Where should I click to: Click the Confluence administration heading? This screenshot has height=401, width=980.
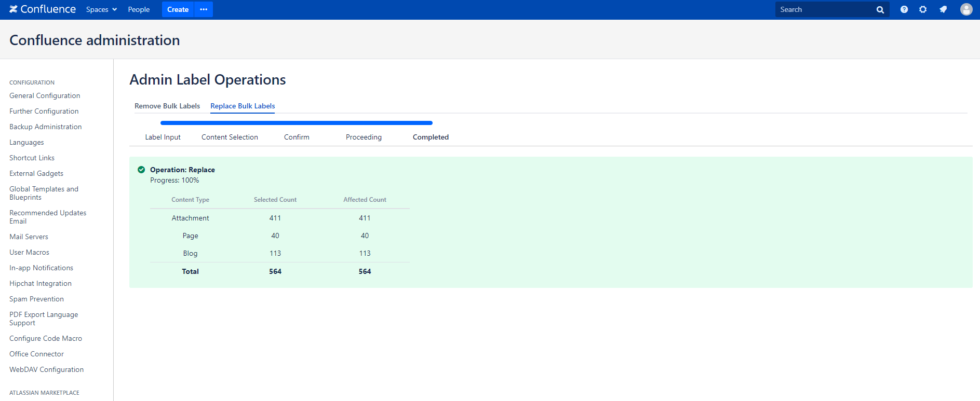(95, 40)
